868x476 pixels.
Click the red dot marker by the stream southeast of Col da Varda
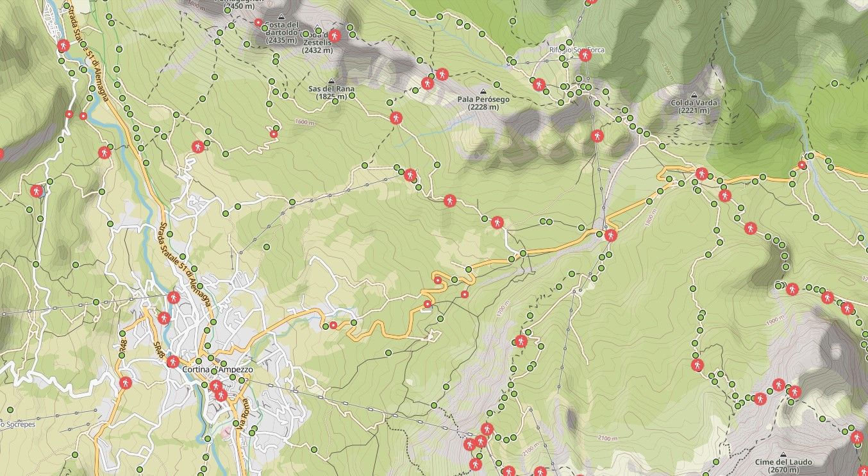(x=802, y=166)
